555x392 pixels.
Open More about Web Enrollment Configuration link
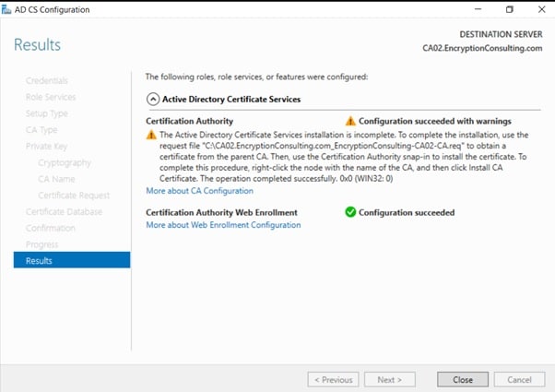(x=223, y=225)
